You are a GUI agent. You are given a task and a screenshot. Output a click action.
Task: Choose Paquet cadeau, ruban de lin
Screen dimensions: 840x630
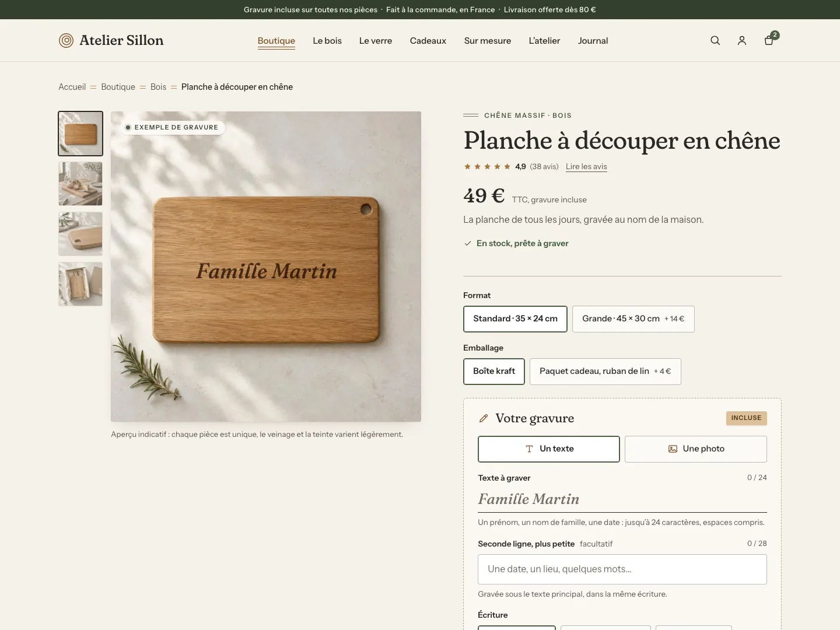pos(605,372)
